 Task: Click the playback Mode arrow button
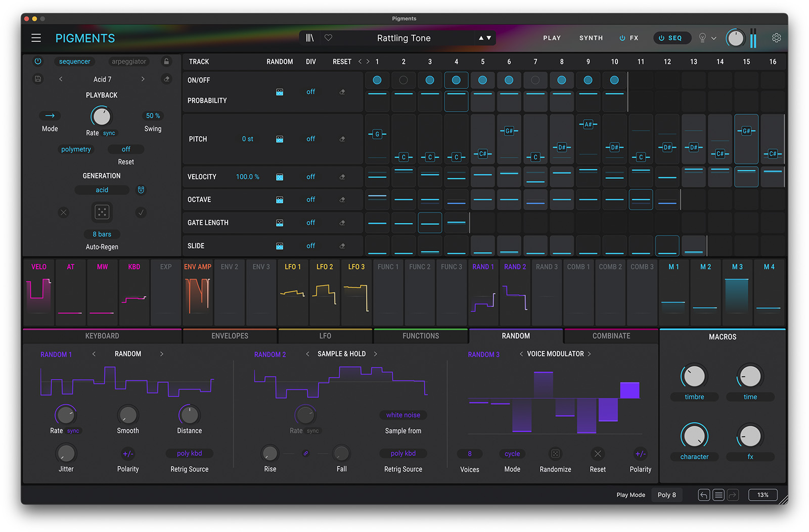coord(50,116)
